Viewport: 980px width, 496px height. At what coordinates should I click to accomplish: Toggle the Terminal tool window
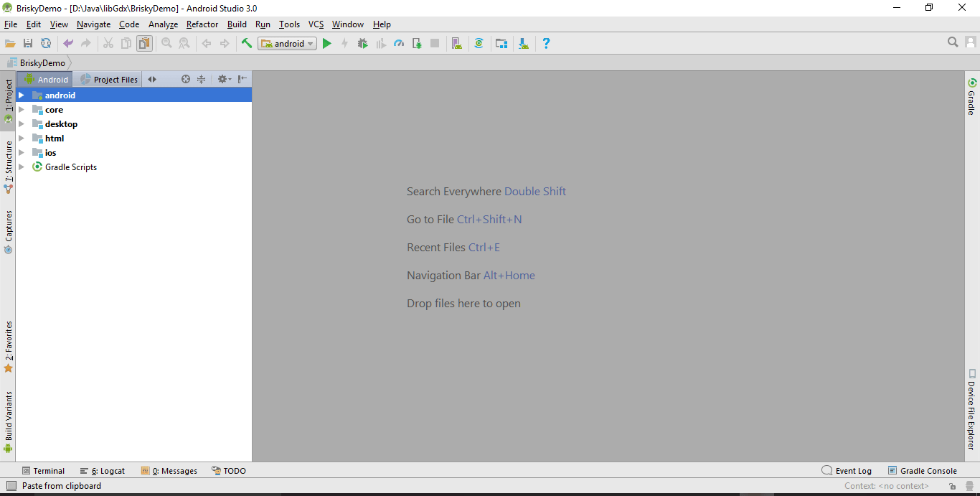(x=43, y=471)
